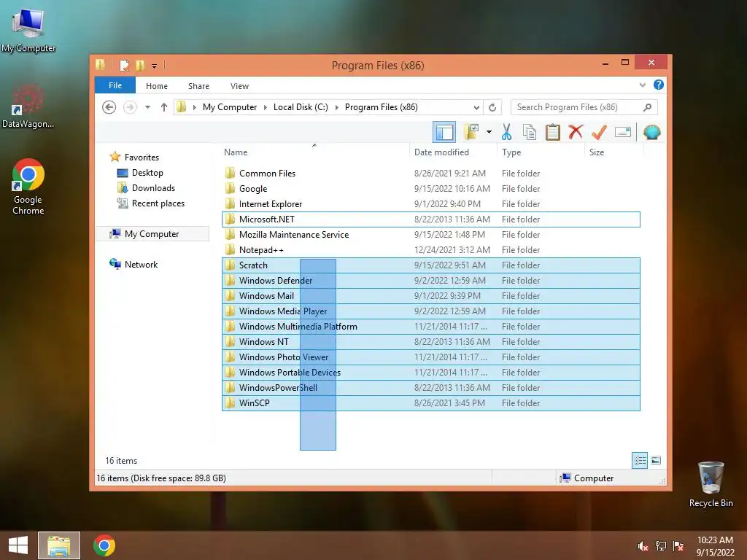Viewport: 747px width, 560px height.
Task: Switch to details view icon
Action: 639,461
